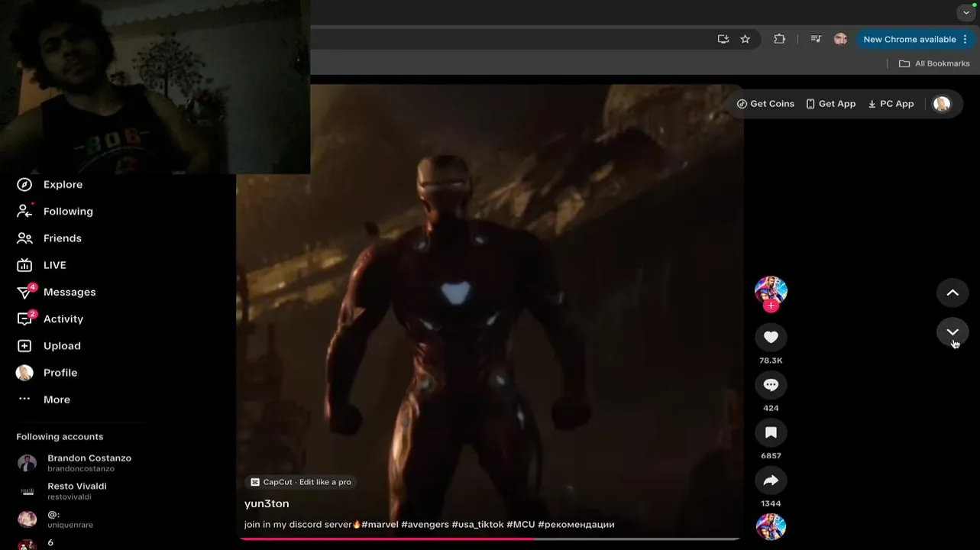Open the Friends section

[x=50, y=238]
